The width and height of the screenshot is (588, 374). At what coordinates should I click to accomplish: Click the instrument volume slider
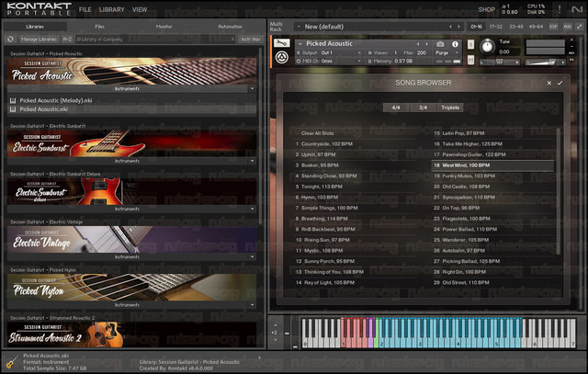tap(545, 62)
